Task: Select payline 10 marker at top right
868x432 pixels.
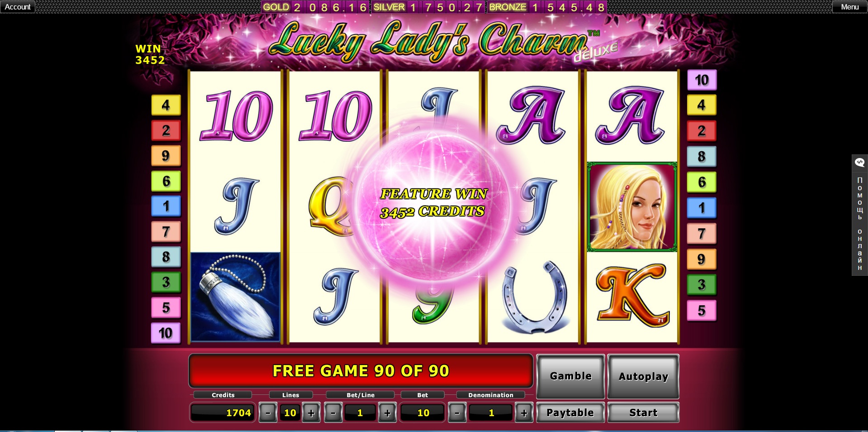Action: pyautogui.click(x=702, y=80)
